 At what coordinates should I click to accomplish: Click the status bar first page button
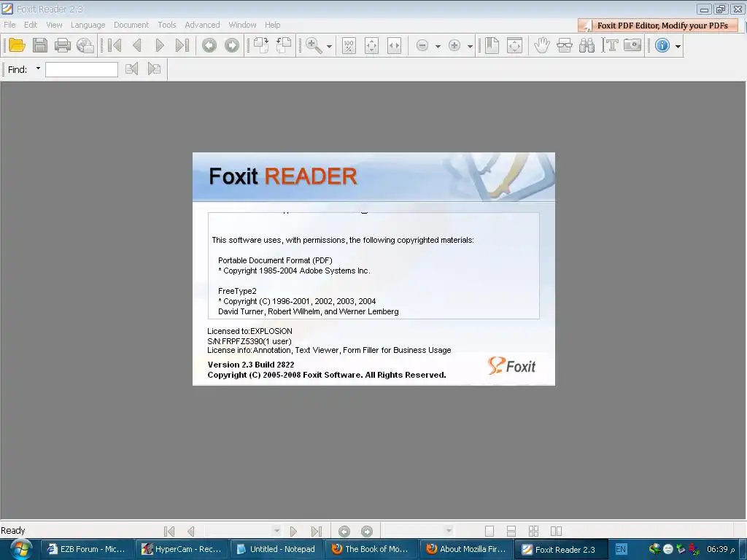coord(169,531)
